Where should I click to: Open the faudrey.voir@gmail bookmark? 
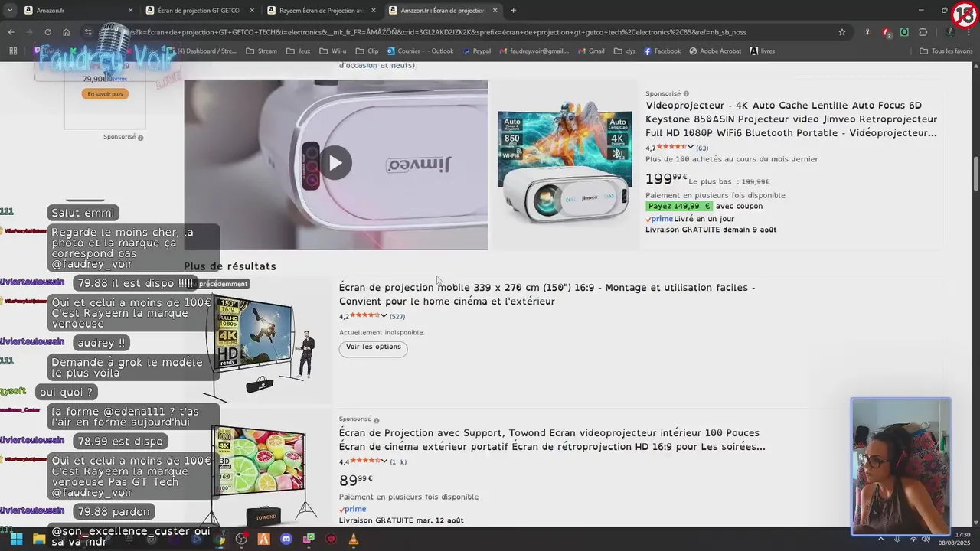click(x=534, y=51)
